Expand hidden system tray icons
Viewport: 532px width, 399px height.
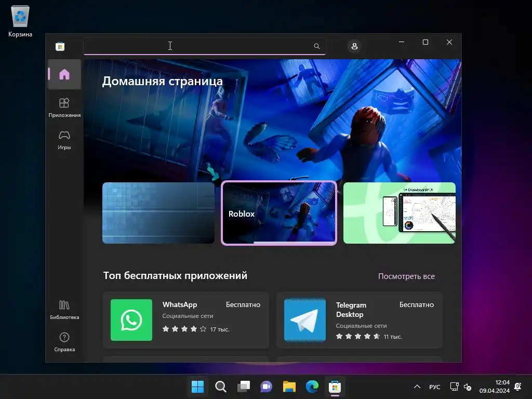pyautogui.click(x=417, y=387)
